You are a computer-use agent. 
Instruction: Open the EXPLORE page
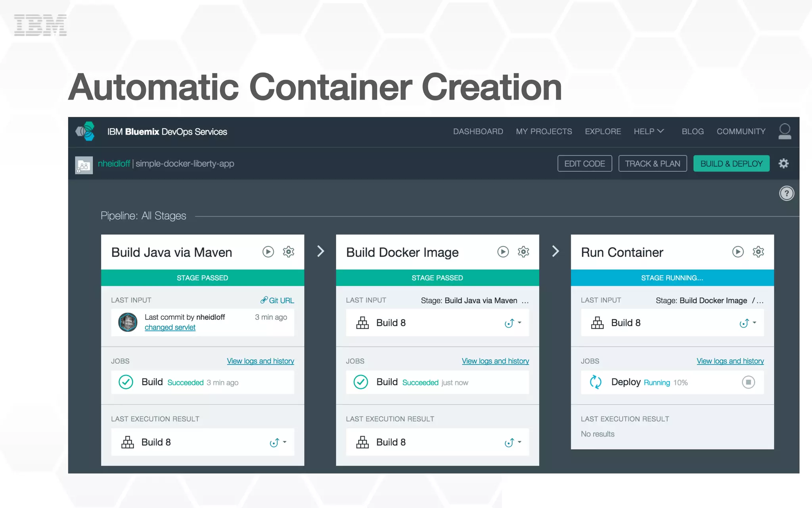click(603, 131)
